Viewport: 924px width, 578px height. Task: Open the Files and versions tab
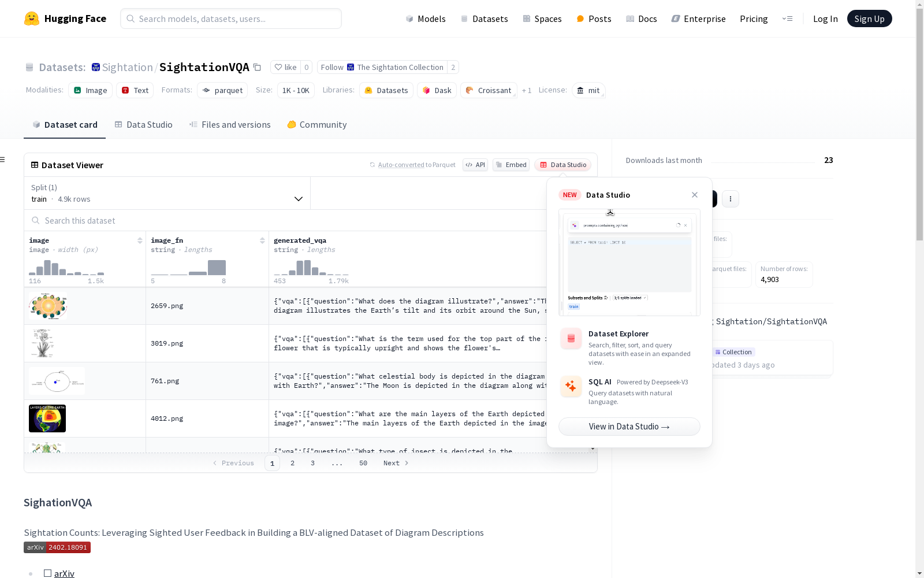click(x=230, y=125)
